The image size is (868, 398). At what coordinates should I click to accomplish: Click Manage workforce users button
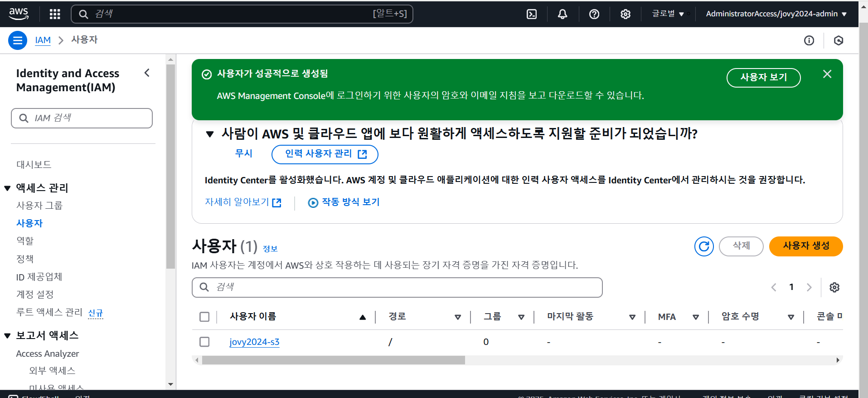click(x=325, y=154)
